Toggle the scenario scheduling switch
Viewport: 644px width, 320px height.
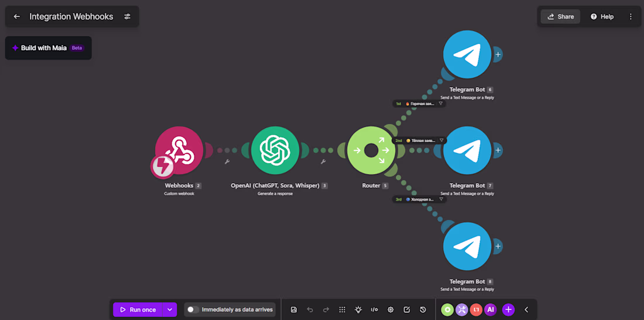click(193, 309)
